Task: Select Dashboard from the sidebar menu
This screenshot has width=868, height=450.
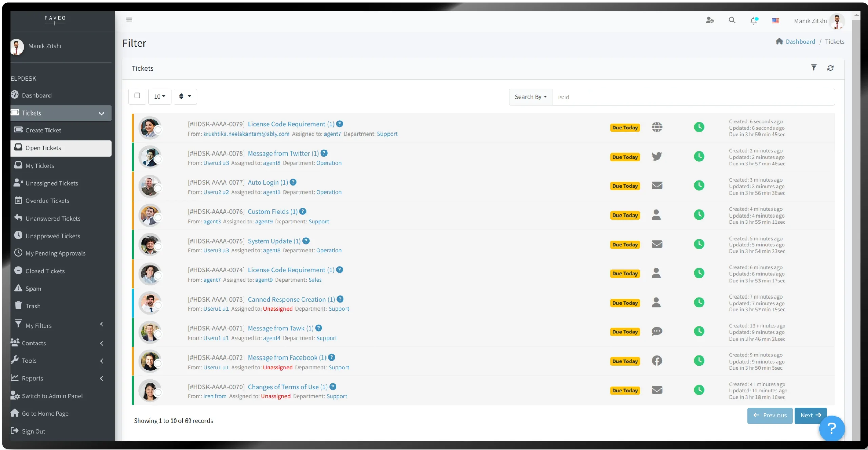Action: (x=37, y=95)
